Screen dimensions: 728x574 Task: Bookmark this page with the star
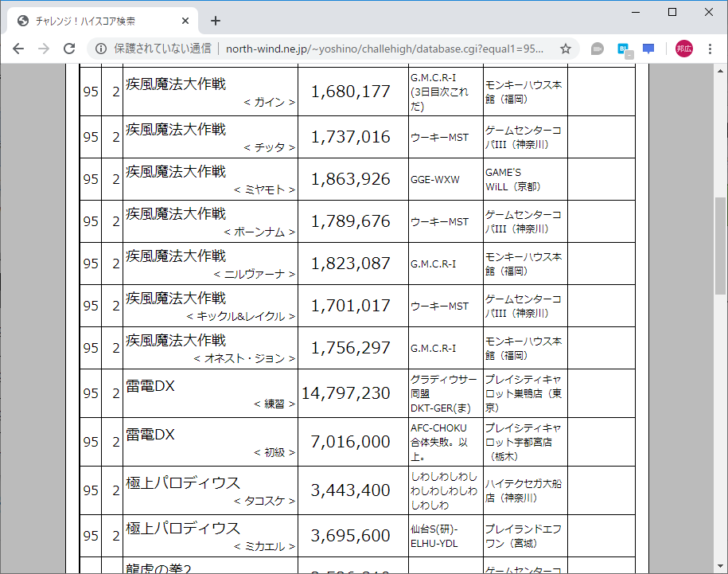point(565,49)
